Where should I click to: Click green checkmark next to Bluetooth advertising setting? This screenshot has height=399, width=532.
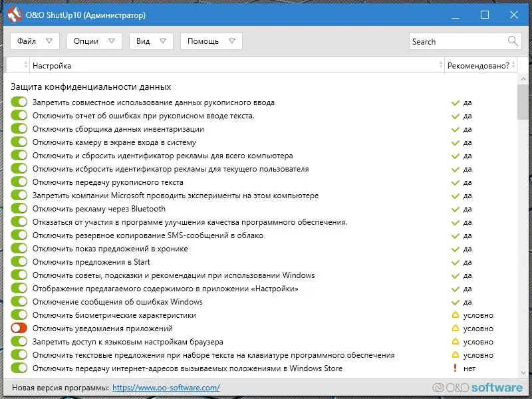456,209
